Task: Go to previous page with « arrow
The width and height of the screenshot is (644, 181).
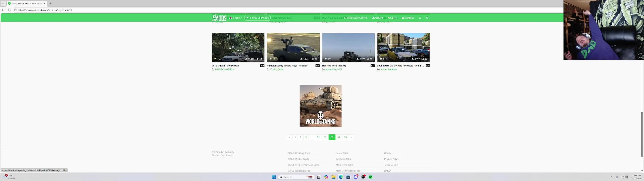Action: pos(290,137)
